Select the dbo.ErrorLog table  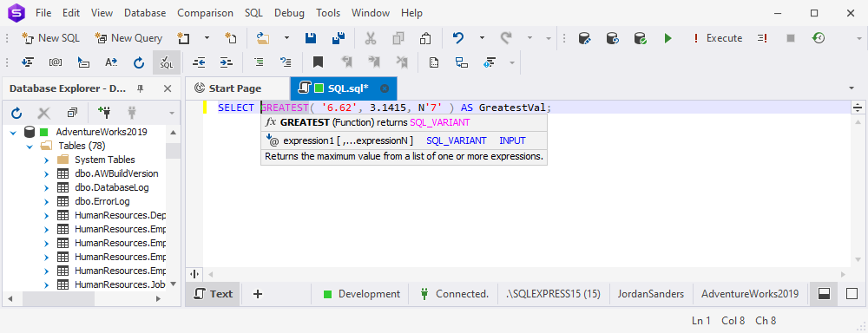(x=102, y=201)
